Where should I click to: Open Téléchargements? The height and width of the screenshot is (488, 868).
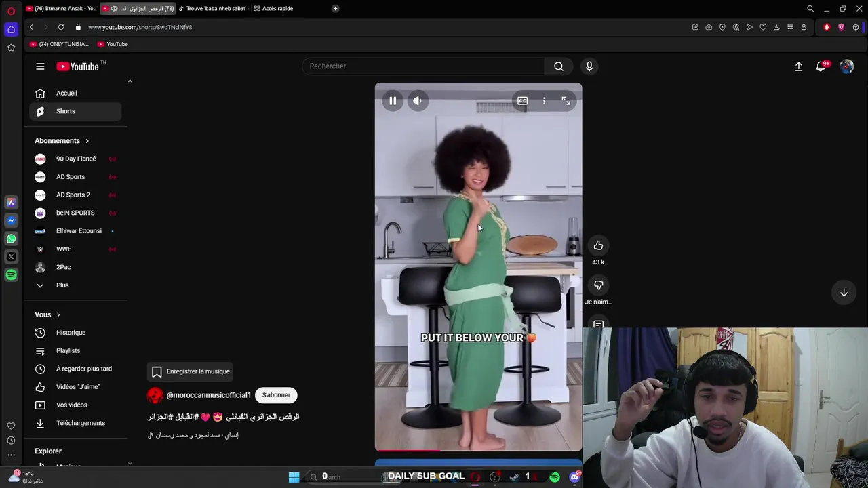click(x=75, y=423)
